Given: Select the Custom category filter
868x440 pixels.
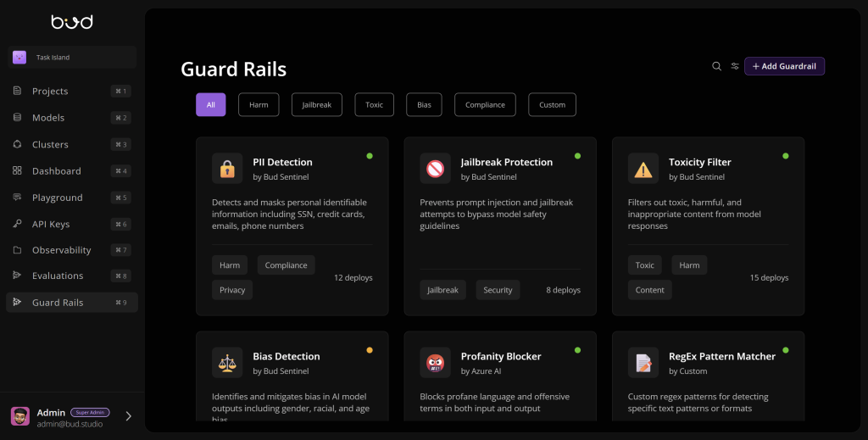Looking at the screenshot, I should click(x=552, y=104).
